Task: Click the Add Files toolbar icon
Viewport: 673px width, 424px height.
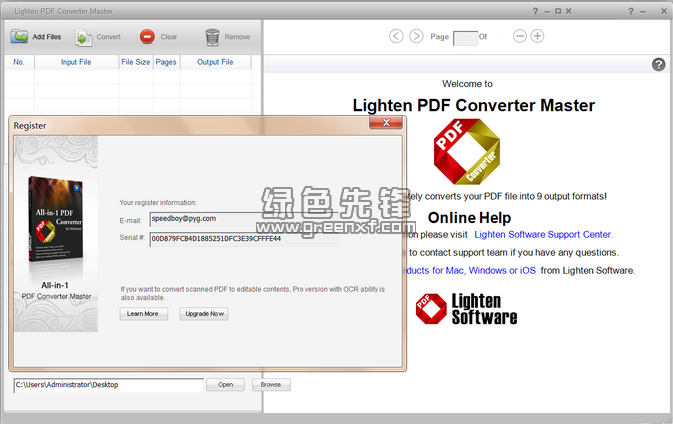Action: coord(19,37)
